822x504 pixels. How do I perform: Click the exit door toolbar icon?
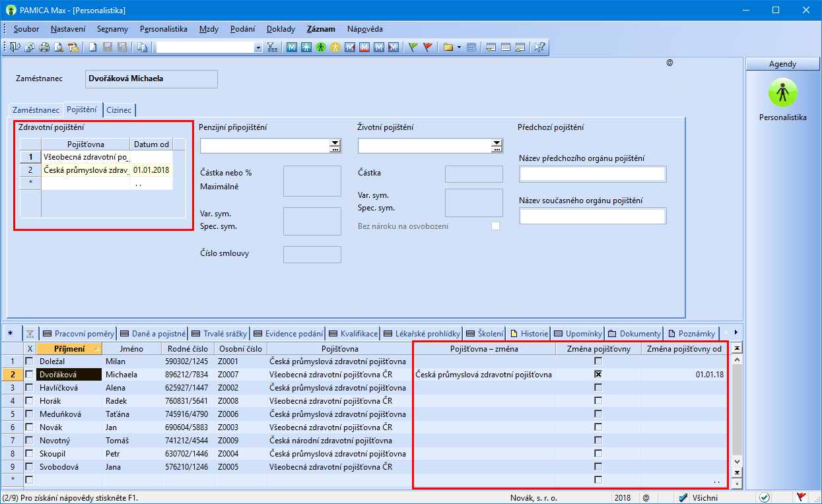click(15, 47)
